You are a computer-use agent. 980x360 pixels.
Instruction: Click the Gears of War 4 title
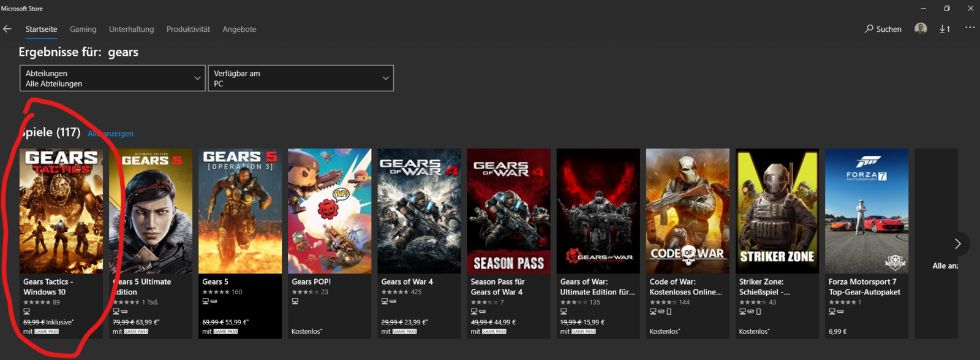tap(407, 282)
